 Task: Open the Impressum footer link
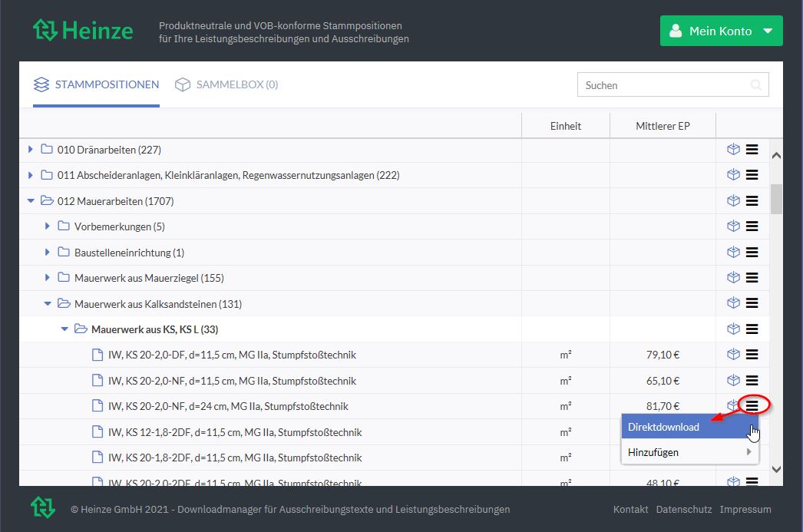745,509
